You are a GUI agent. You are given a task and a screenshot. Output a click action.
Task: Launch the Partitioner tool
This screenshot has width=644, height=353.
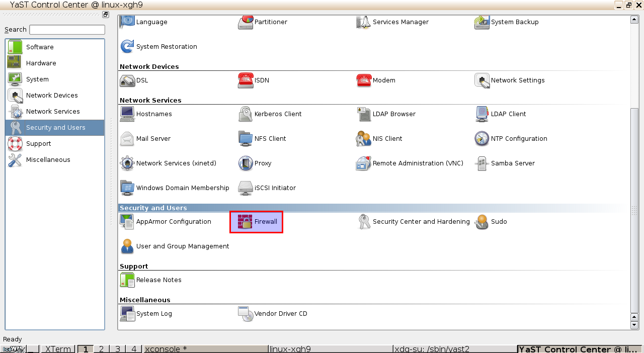[x=263, y=22]
